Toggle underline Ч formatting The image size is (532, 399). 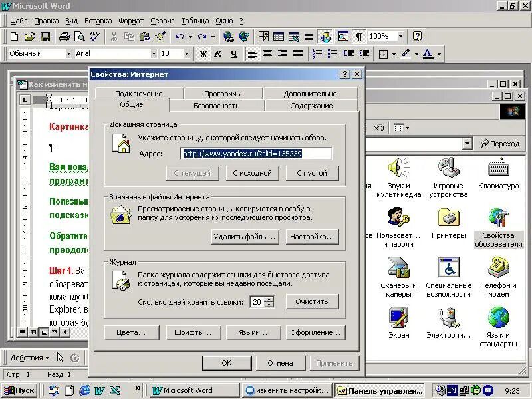click(233, 54)
